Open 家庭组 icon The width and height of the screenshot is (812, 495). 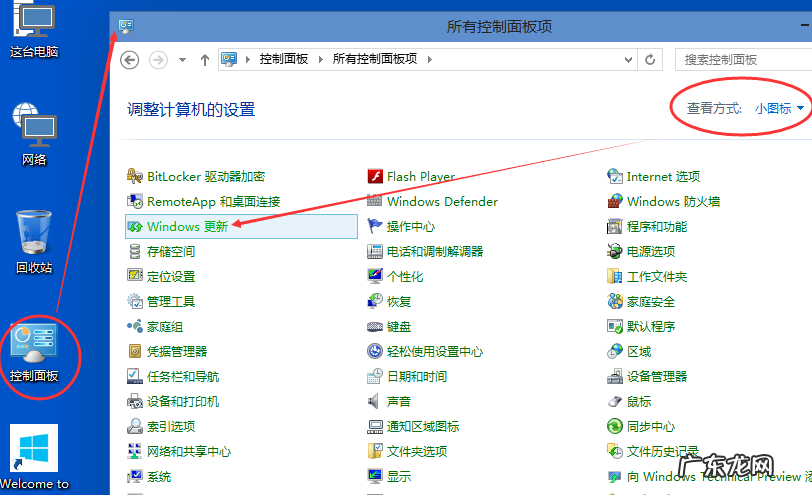(135, 326)
